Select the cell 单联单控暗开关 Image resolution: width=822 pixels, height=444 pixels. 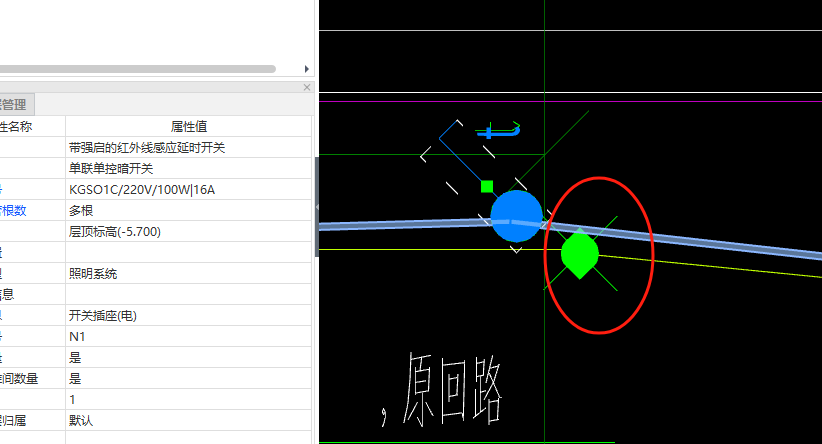pos(189,169)
